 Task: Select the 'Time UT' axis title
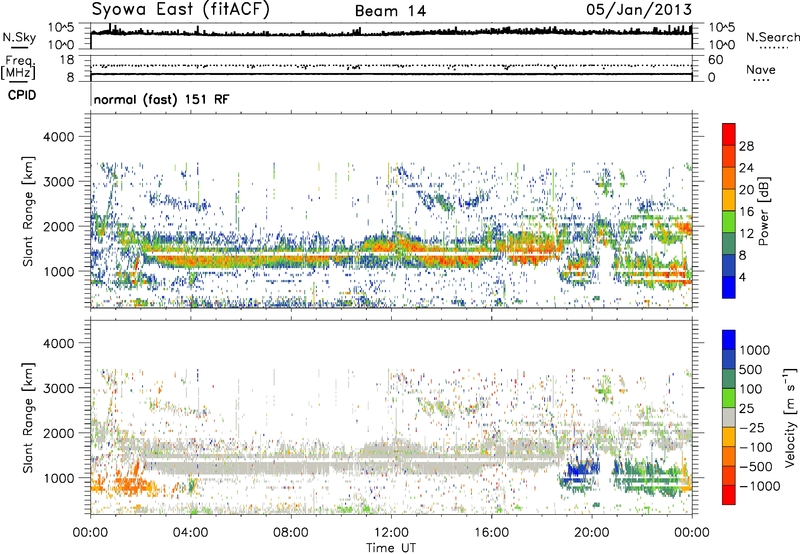391,548
